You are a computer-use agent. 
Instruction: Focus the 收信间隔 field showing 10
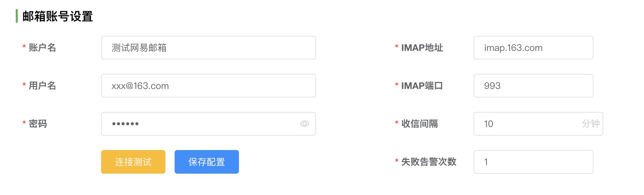pos(538,124)
